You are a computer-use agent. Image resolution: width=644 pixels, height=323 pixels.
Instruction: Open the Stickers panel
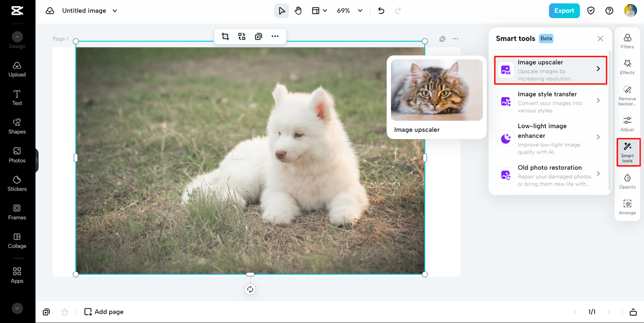tap(17, 184)
